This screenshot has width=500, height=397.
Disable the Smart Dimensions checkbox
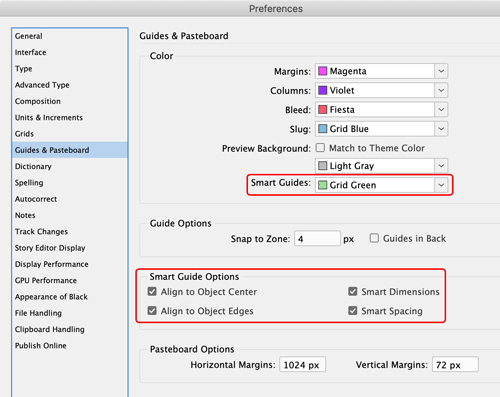(x=353, y=292)
